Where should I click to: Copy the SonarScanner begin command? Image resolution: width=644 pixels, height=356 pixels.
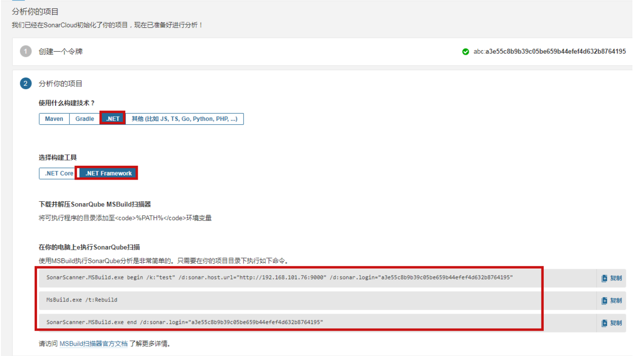click(612, 278)
